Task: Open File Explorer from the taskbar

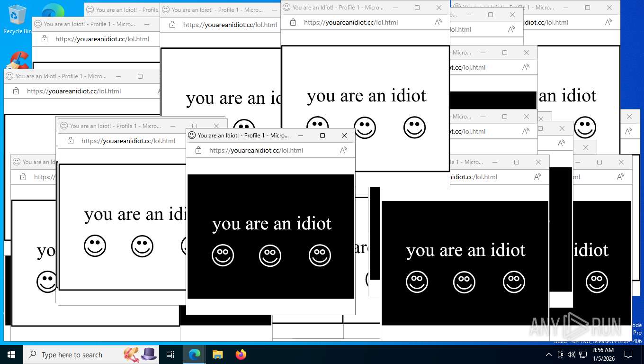Action: [217, 355]
